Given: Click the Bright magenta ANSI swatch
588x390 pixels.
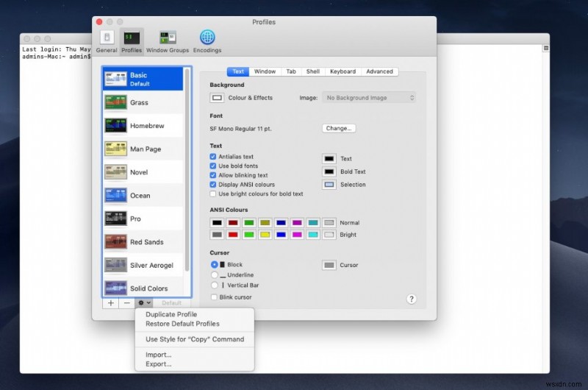Looking at the screenshot, I should pyautogui.click(x=297, y=235).
